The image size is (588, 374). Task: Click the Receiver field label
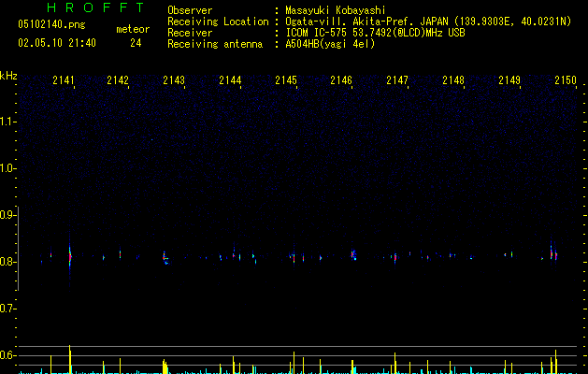(190, 33)
